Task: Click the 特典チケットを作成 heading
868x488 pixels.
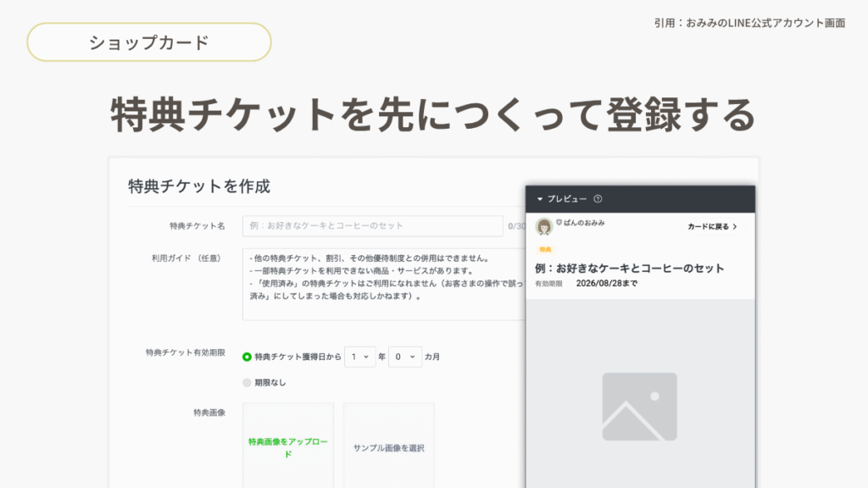Action: [199, 186]
